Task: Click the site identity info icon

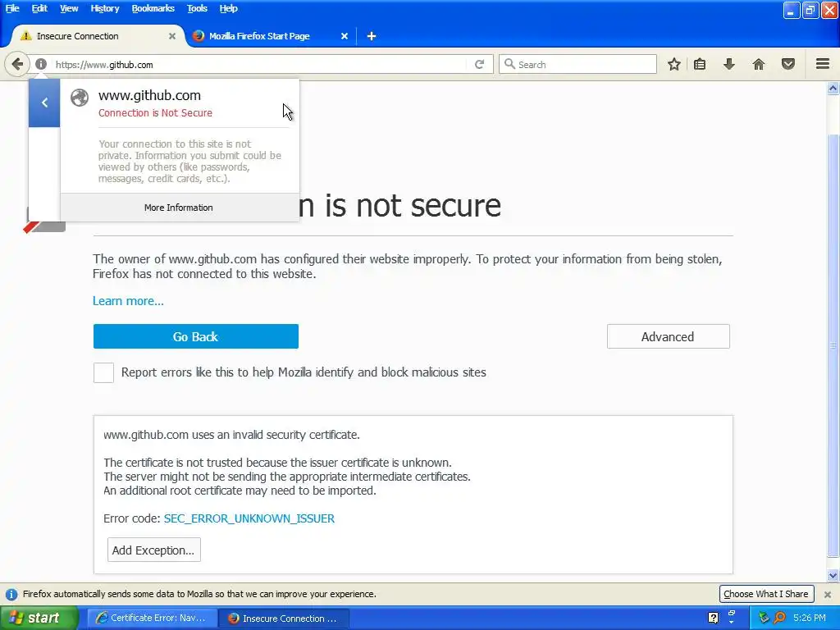Action: 41,64
